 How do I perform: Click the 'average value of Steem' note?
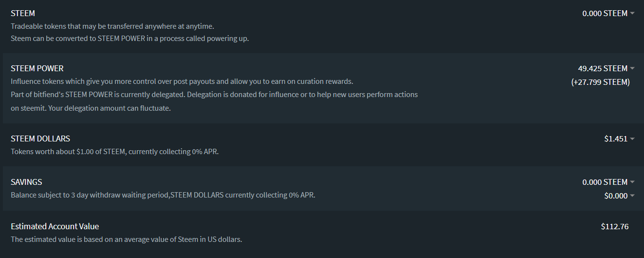[x=127, y=239]
